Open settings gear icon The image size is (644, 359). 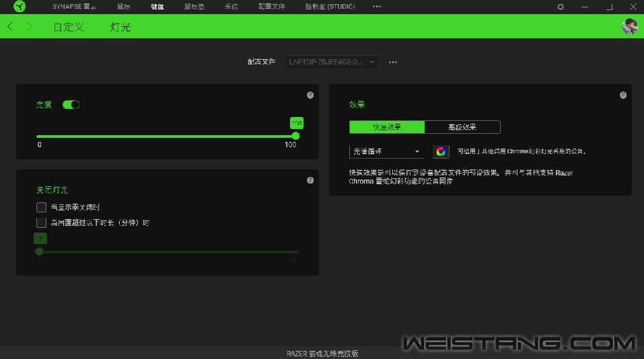[x=560, y=7]
